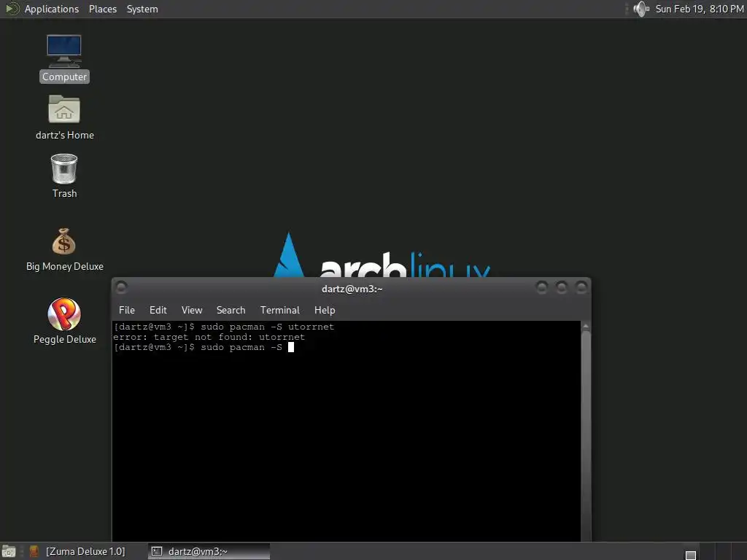Open the Applications menu
This screenshot has width=747, height=560.
(52, 9)
